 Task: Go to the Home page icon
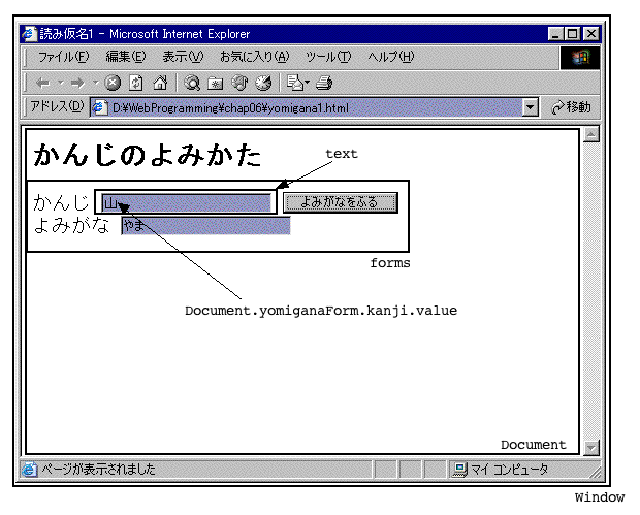158,83
